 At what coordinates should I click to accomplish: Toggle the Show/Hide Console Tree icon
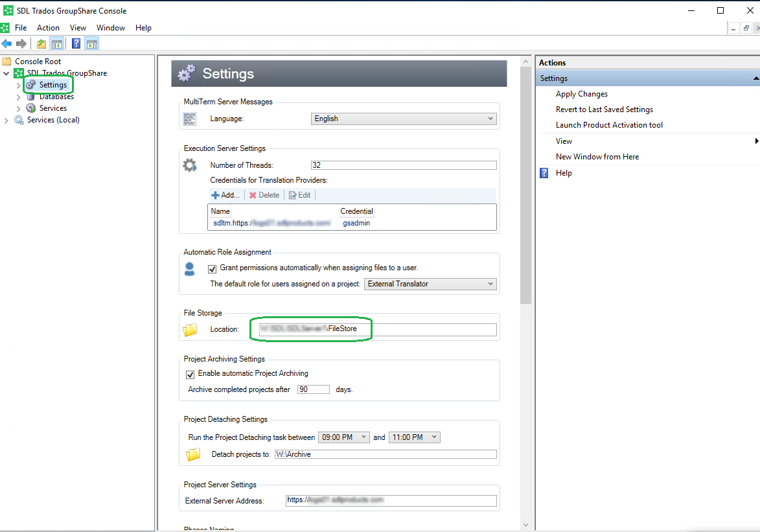pyautogui.click(x=57, y=44)
